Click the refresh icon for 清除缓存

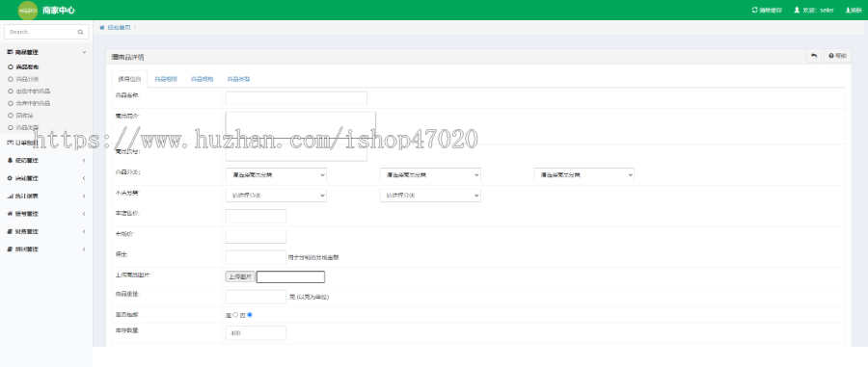tap(754, 10)
